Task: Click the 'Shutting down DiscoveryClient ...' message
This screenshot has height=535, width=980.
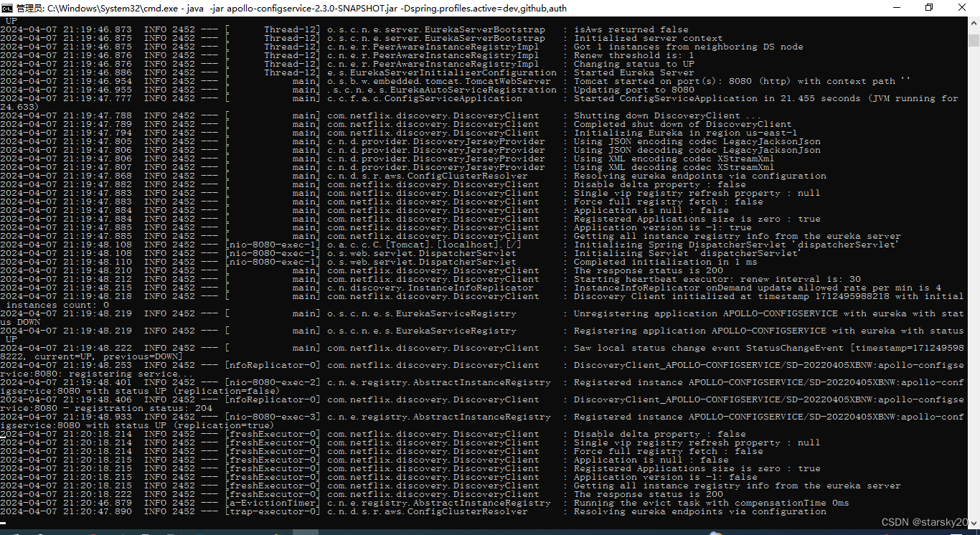Action: click(x=668, y=115)
